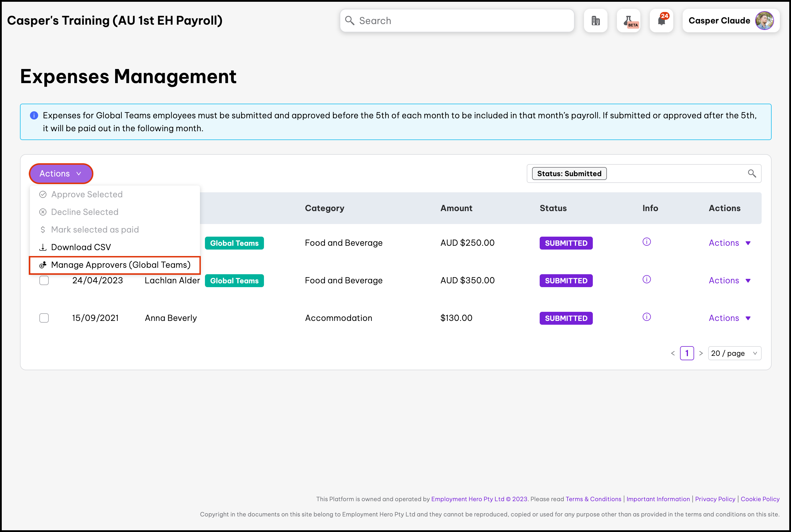Select Manage Approvers (Global Teams)
This screenshot has height=532, width=791.
tap(120, 265)
